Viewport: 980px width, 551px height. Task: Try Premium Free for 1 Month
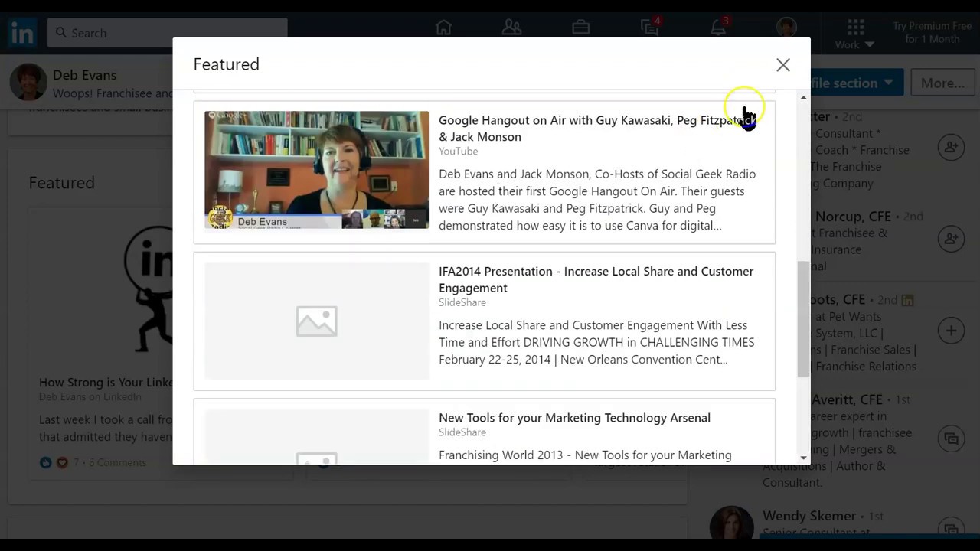click(932, 33)
